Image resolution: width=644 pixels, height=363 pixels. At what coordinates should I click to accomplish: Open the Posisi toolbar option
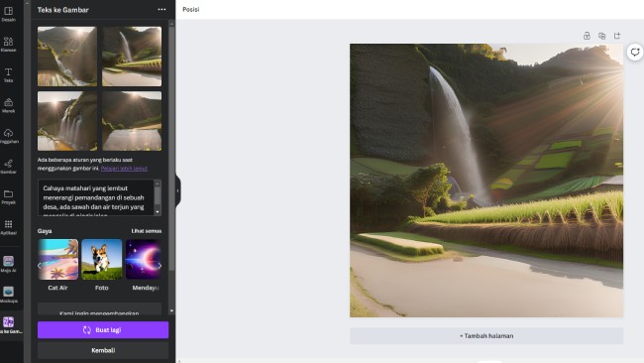click(x=191, y=10)
